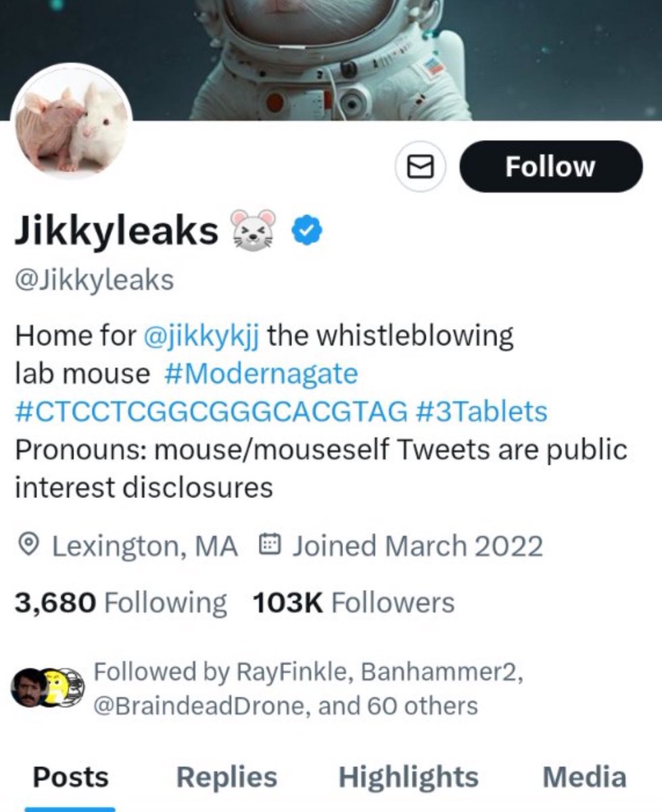This screenshot has height=812, width=662.
Task: Switch to the Media tab
Action: point(584,777)
